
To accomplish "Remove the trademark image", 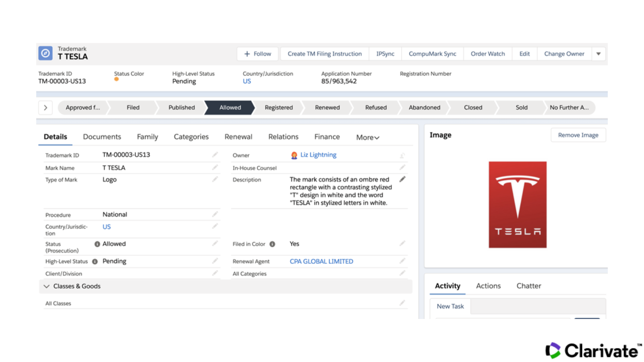I will tap(578, 135).
